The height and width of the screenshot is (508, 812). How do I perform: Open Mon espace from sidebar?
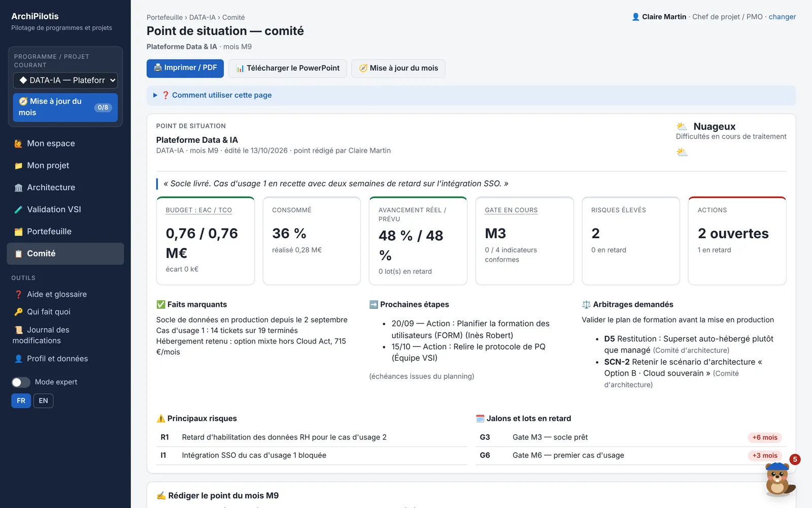click(65, 143)
